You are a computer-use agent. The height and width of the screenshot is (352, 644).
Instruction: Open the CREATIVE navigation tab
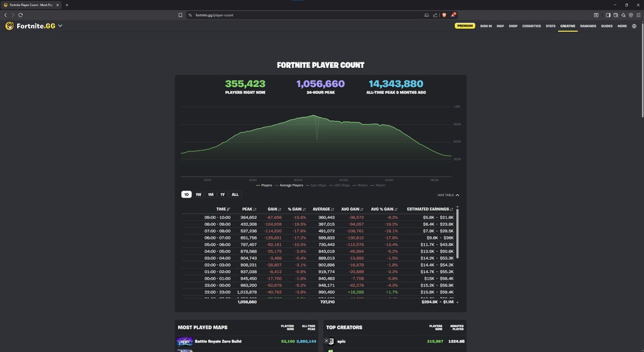(x=568, y=26)
